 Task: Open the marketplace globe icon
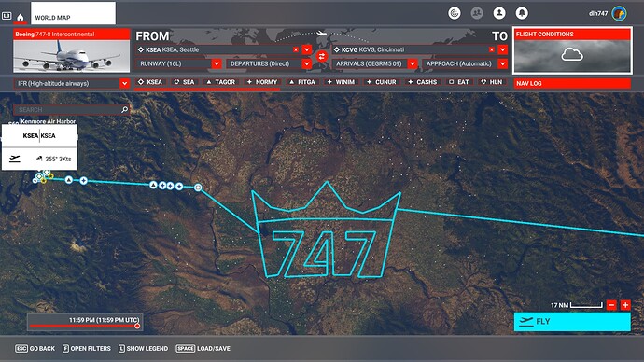click(x=454, y=13)
